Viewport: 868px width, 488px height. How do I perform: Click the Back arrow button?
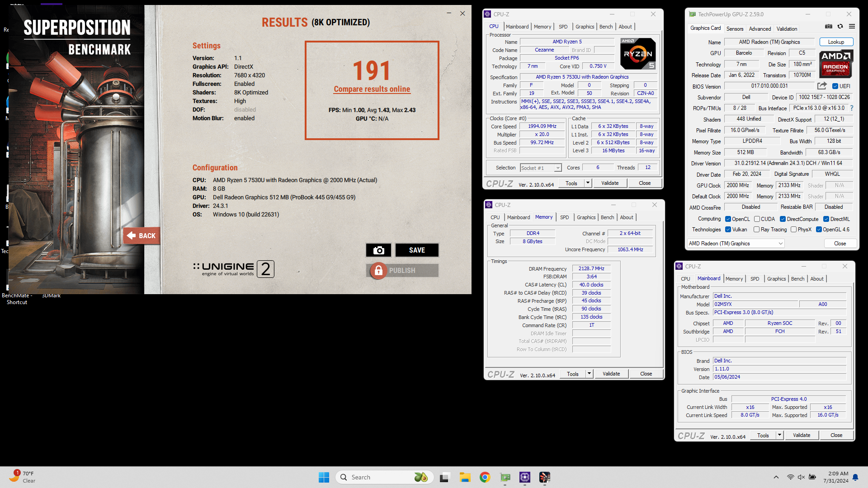142,235
